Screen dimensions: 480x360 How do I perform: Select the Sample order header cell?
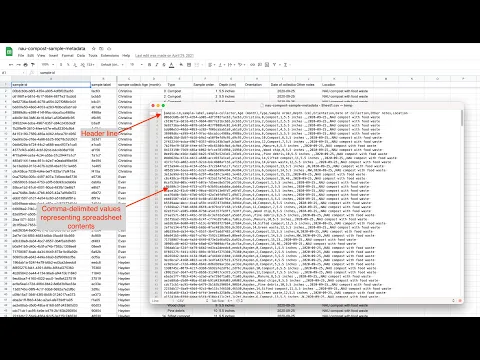(205, 85)
